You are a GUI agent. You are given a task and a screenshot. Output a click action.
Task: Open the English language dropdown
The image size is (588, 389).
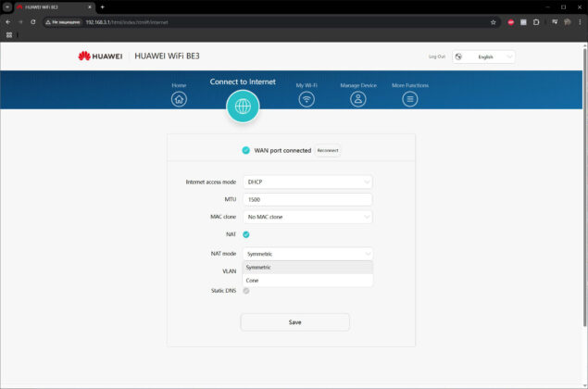(483, 56)
